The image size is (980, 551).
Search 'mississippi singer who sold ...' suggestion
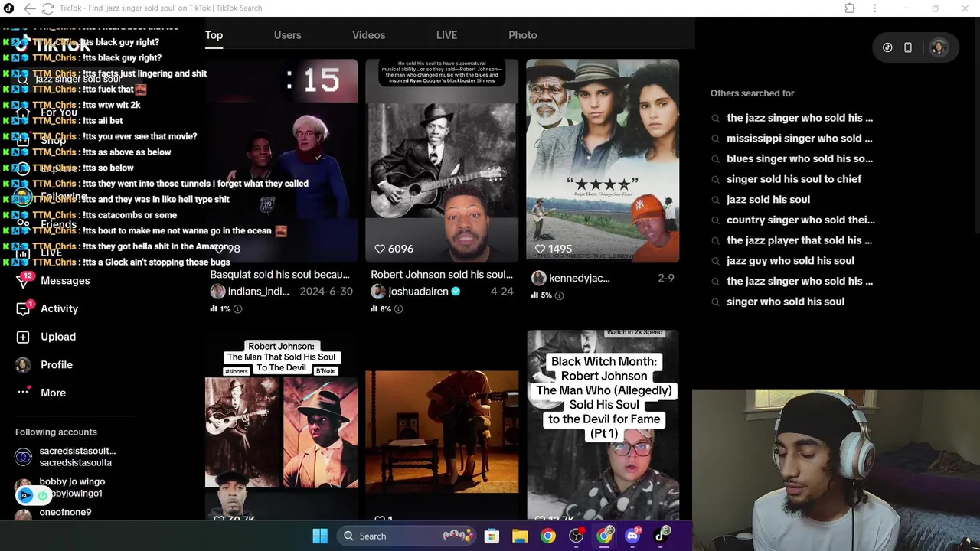tap(799, 139)
